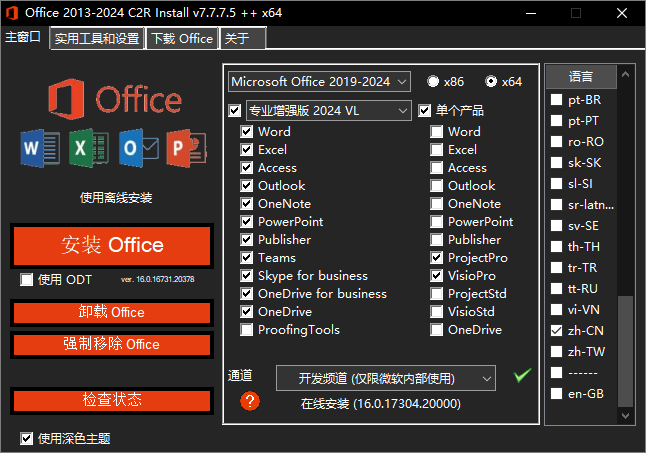
Task: Check Publisher under single products
Action: (x=436, y=240)
